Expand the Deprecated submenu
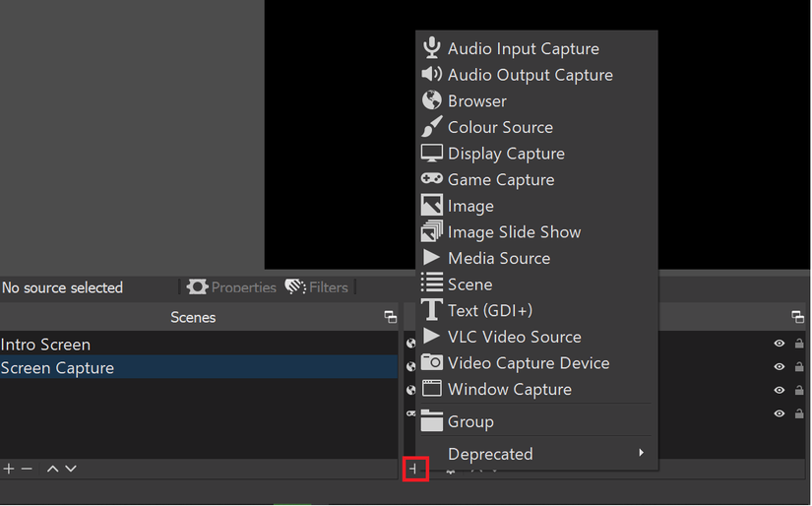This screenshot has width=812, height=506. tap(536, 454)
